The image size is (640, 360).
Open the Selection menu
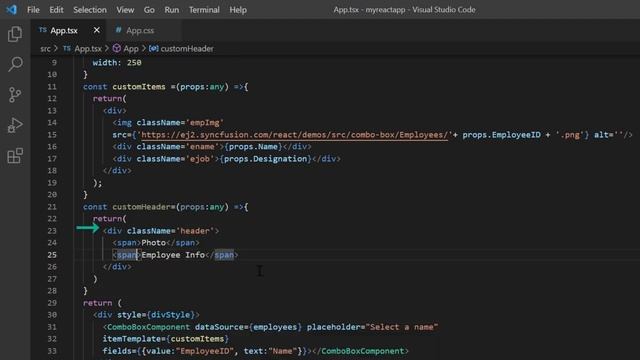(90, 10)
